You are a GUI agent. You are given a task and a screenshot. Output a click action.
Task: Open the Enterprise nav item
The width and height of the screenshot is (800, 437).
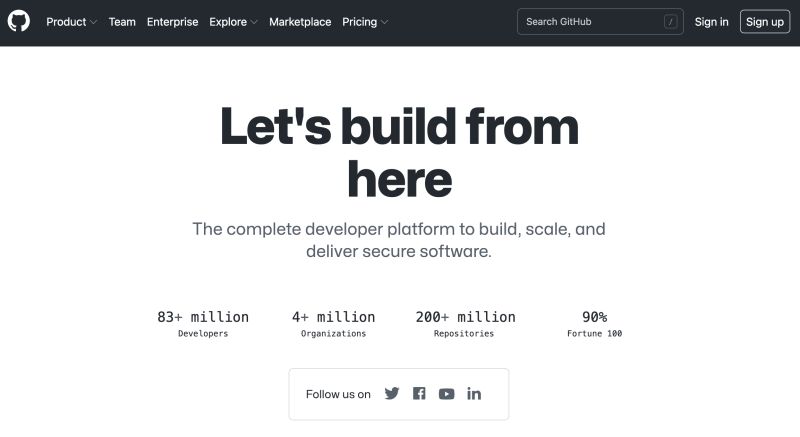[x=172, y=22]
